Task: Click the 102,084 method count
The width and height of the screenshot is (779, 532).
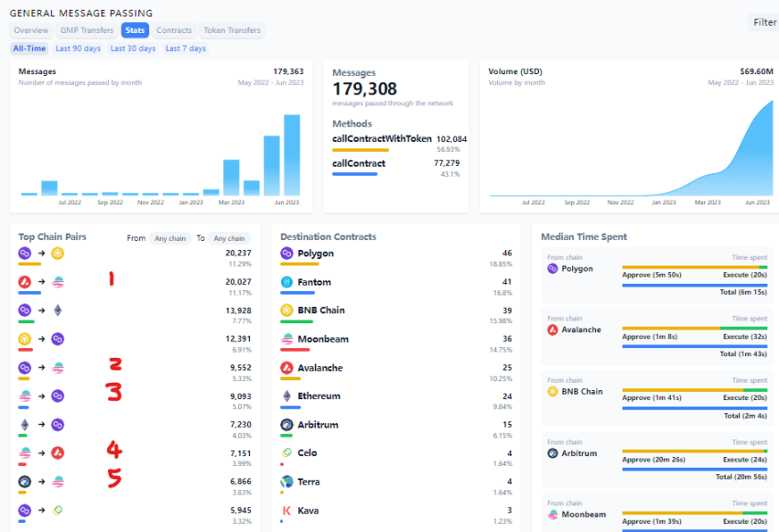Action: 451,139
